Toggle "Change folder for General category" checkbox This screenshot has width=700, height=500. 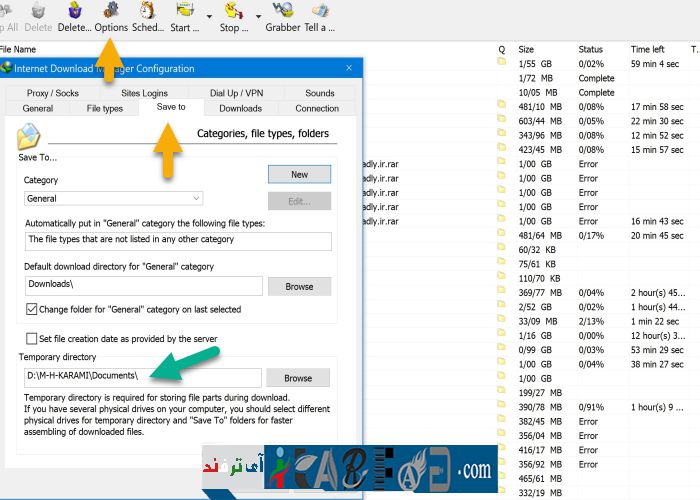32,310
